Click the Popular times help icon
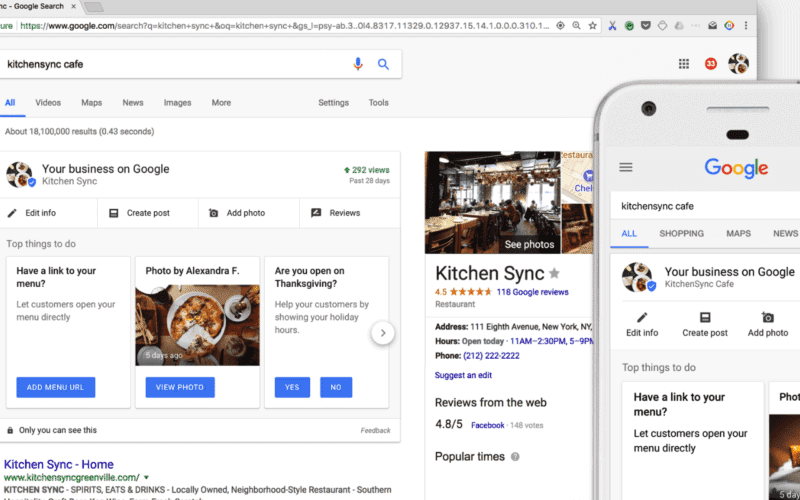 click(x=515, y=457)
